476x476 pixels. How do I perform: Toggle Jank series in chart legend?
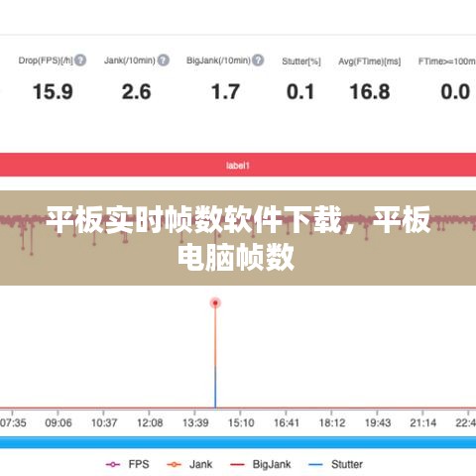pos(189,464)
